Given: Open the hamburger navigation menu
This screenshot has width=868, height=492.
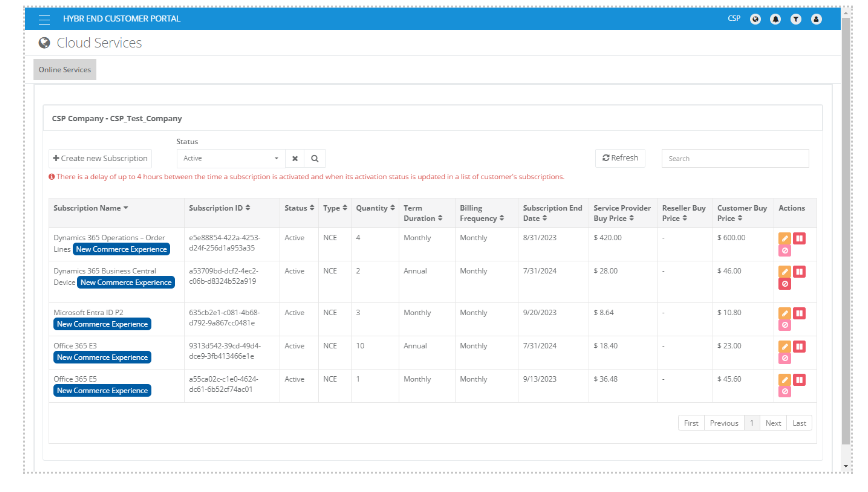Looking at the screenshot, I should [44, 19].
